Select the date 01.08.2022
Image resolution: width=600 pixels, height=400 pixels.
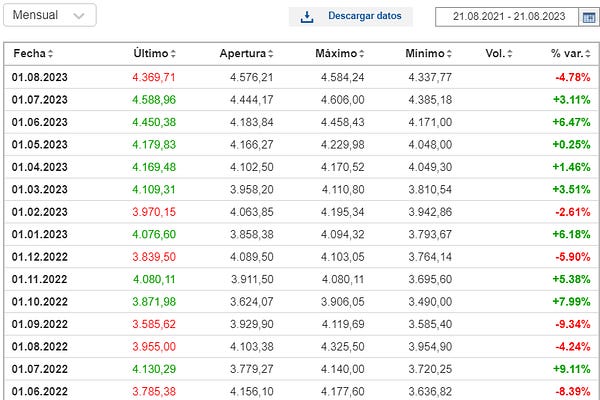click(x=39, y=347)
